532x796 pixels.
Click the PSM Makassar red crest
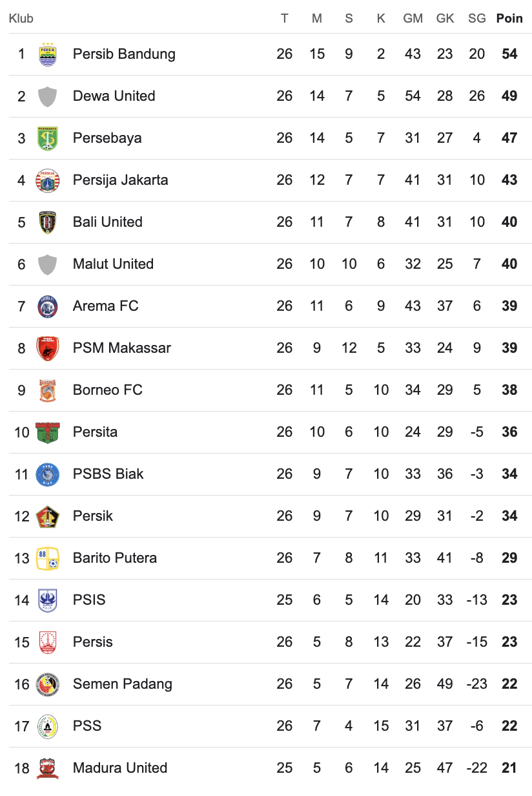tap(48, 348)
